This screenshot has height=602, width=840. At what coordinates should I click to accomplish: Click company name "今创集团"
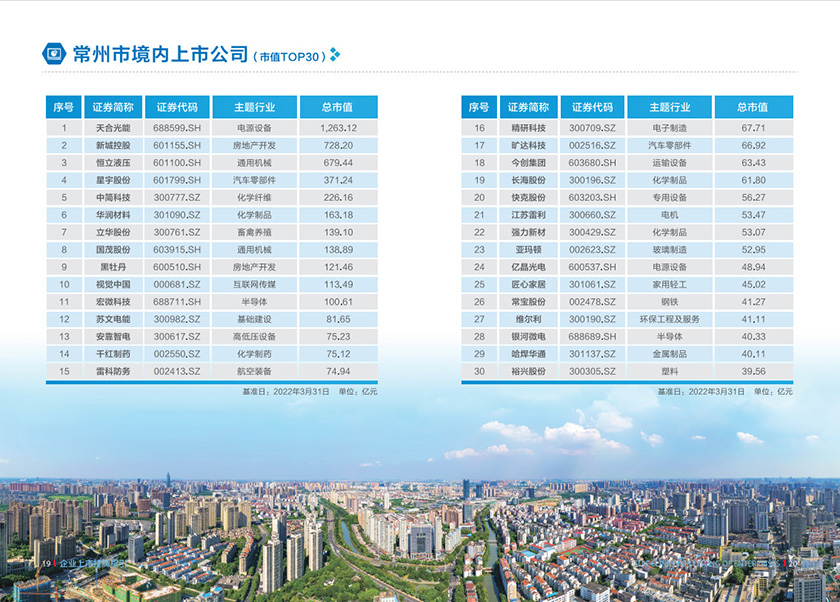[x=529, y=163]
